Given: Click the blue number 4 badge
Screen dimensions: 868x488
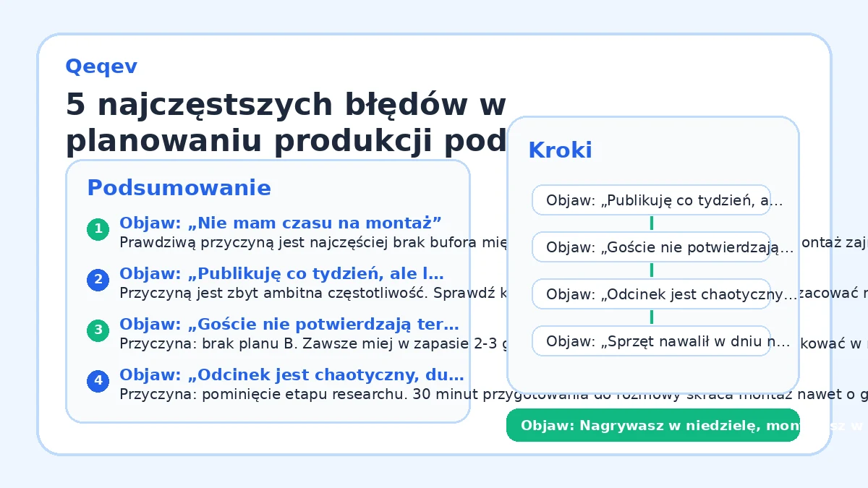Looking at the screenshot, I should [98, 382].
